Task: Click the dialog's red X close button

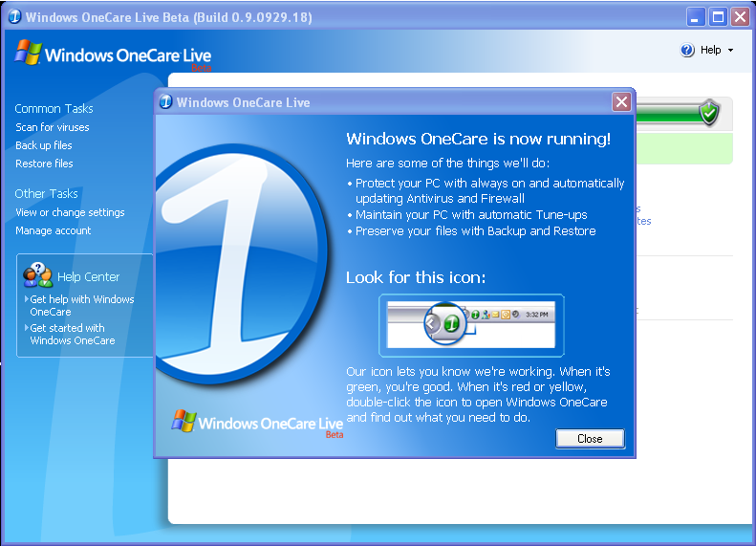Action: (x=621, y=101)
